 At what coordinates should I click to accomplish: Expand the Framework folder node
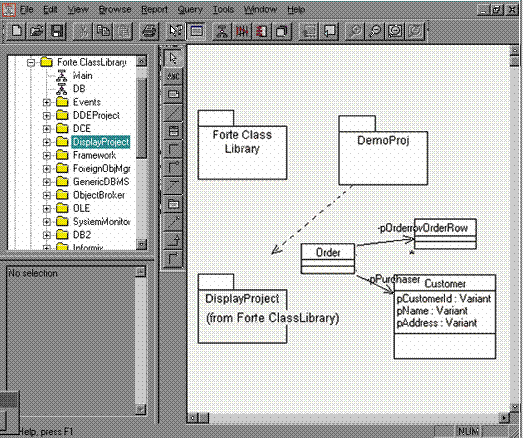coord(47,155)
